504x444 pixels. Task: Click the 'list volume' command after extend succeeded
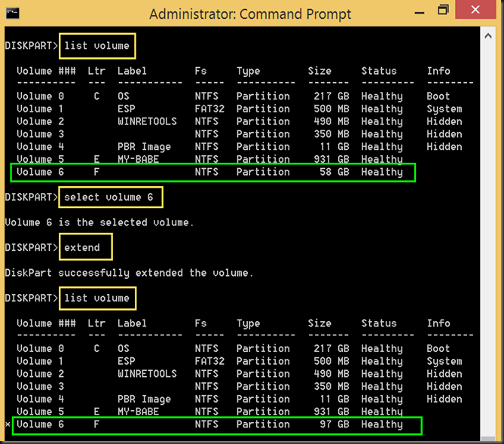96,299
